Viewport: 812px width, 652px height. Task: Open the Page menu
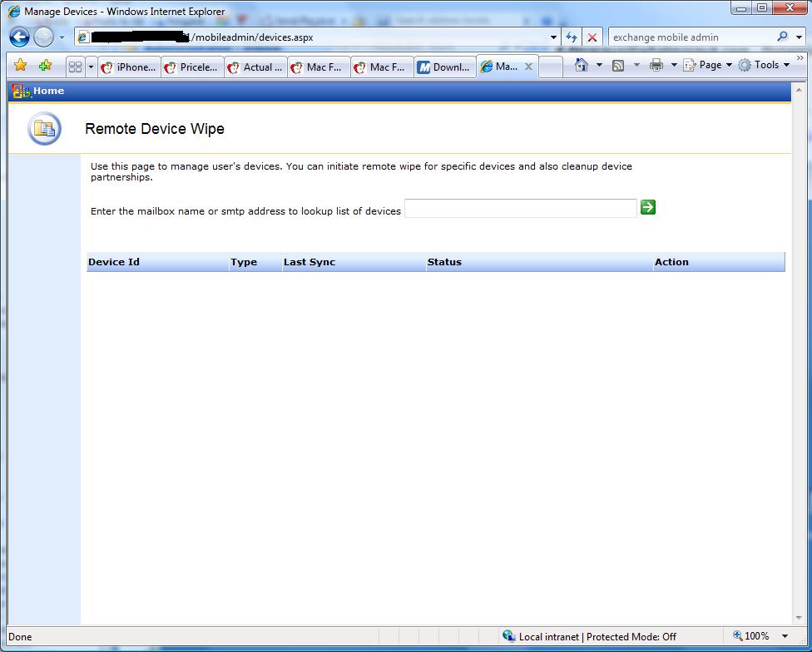pyautogui.click(x=707, y=65)
